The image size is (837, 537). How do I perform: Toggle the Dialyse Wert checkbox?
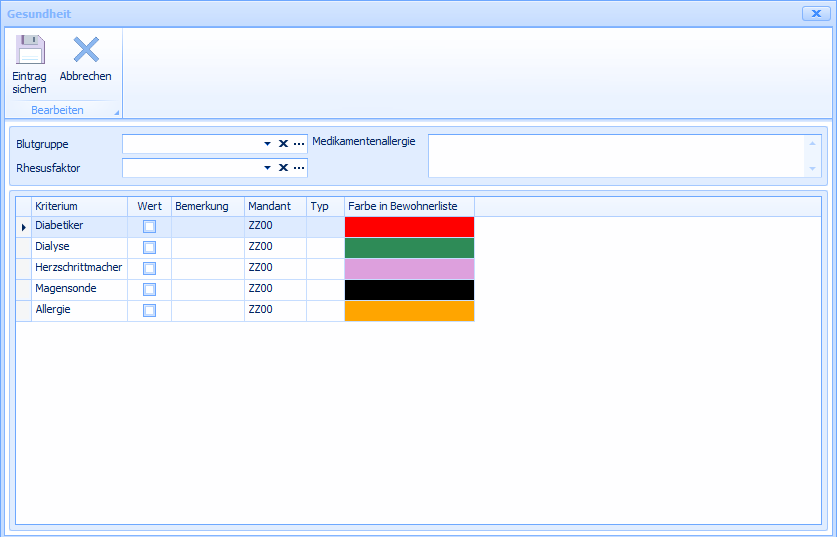149,248
